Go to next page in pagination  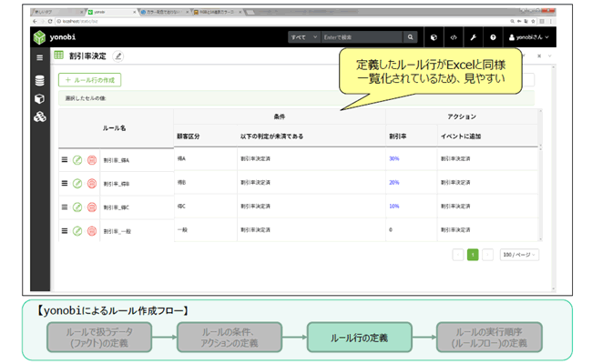tap(487, 255)
